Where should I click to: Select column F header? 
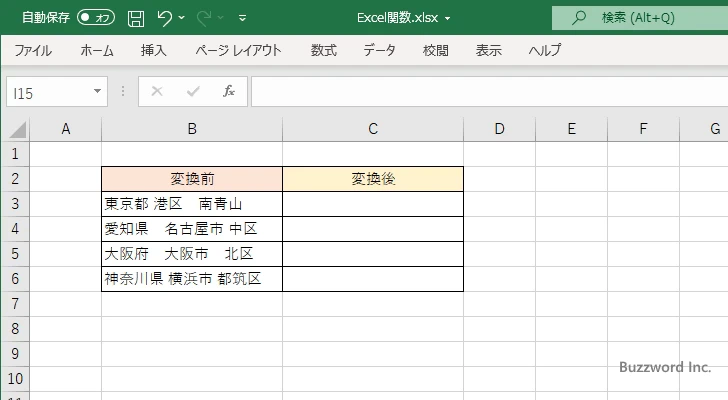tap(643, 129)
